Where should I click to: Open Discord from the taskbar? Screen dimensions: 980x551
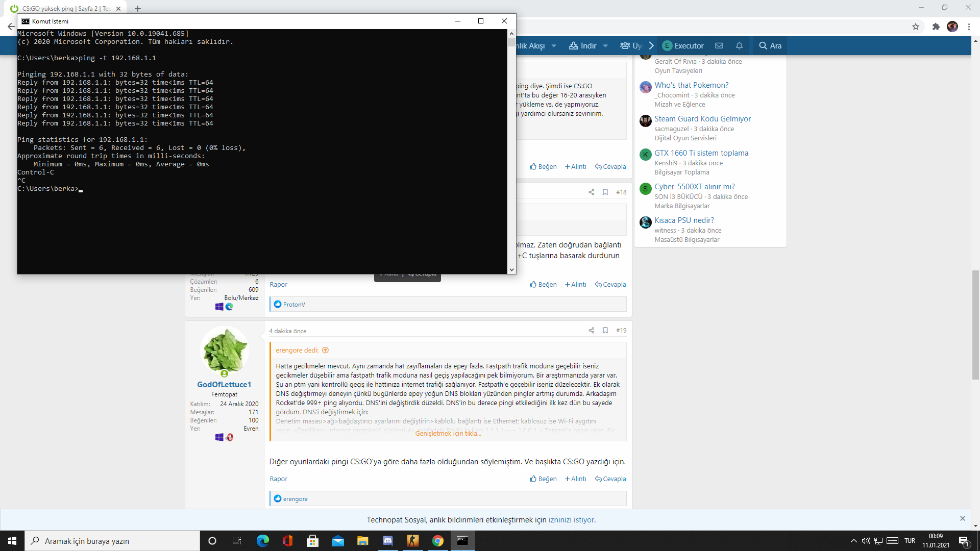pos(387,541)
